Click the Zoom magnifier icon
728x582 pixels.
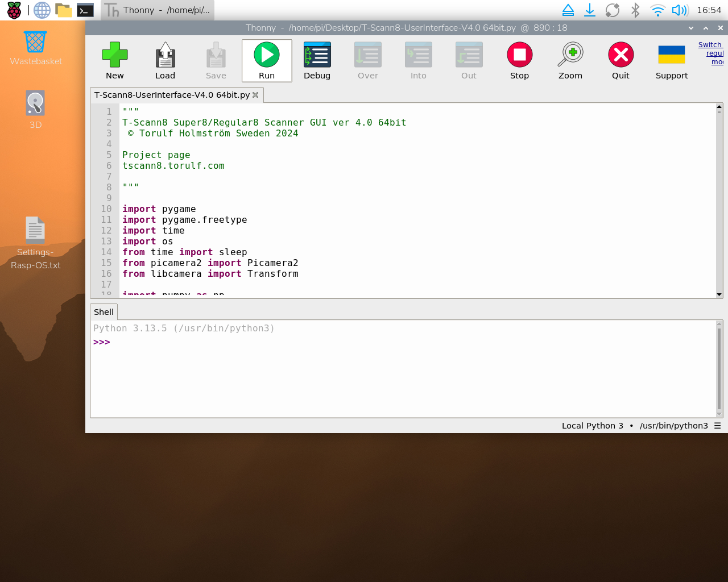pos(570,60)
